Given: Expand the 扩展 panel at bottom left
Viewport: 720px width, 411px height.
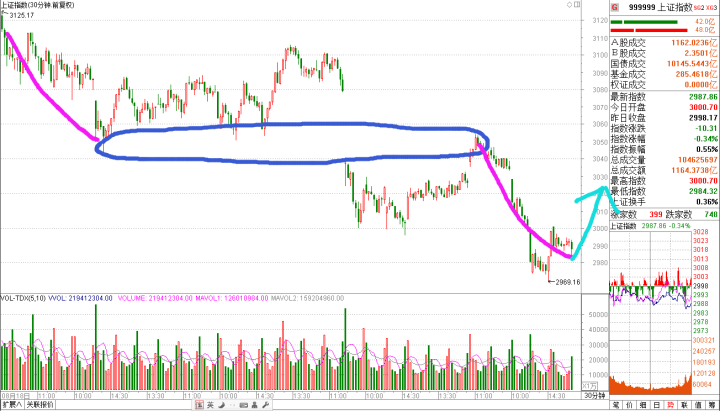Looking at the screenshot, I should tap(11, 405).
